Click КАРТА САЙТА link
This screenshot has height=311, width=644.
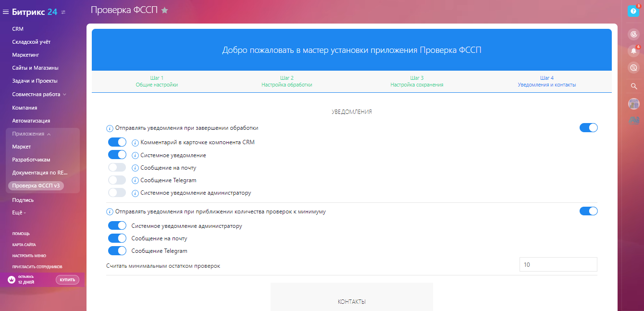click(24, 245)
